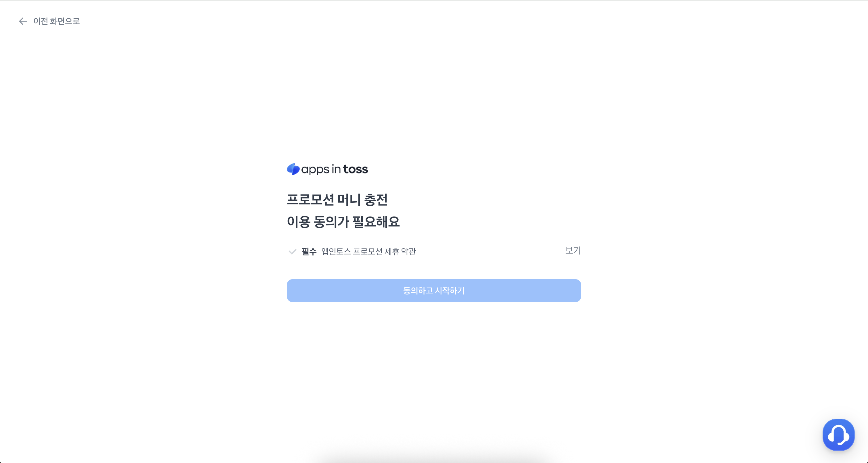
Task: Select the 앱인토스 프로모션 제휴 약관 label
Action: tap(369, 252)
